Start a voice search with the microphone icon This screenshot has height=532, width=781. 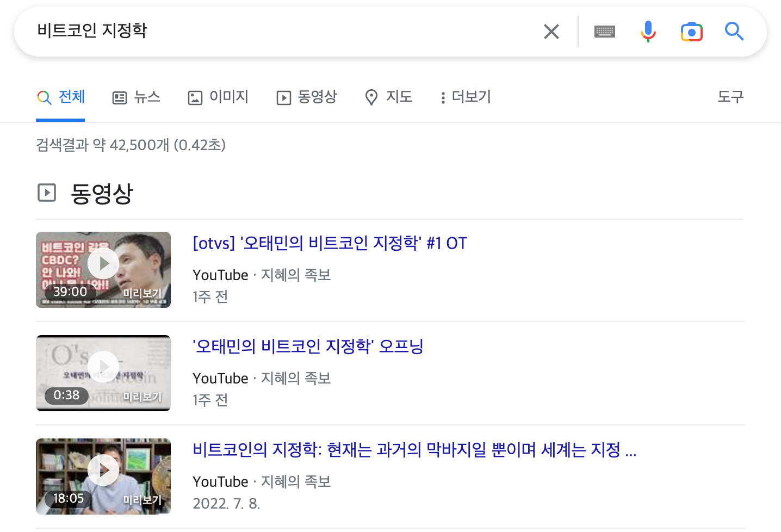pyautogui.click(x=648, y=32)
